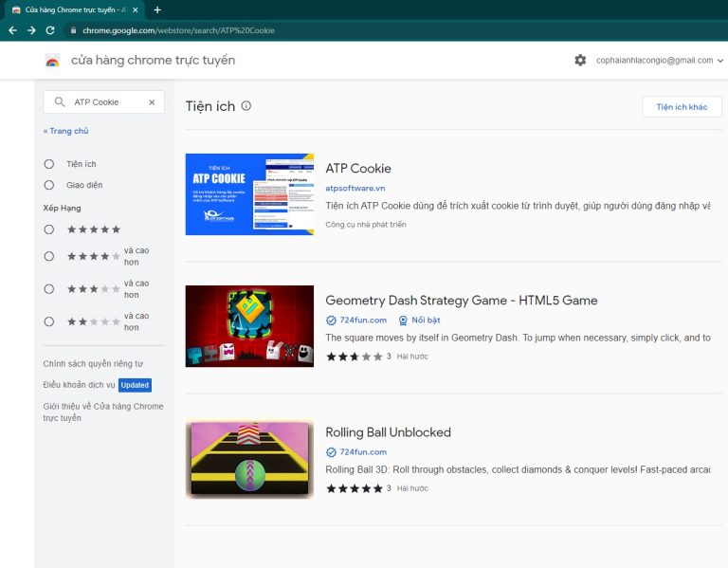This screenshot has height=568, width=728.
Task: Click the Chrome Web Store rainbow logo
Action: 52,61
